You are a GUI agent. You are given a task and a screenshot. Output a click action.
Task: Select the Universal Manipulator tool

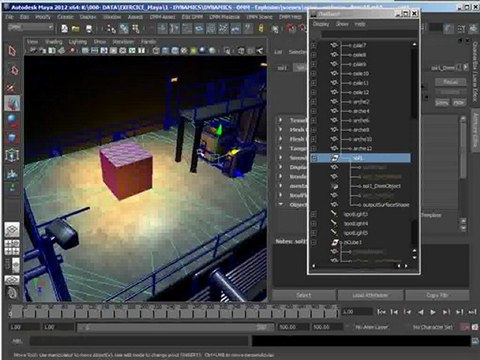coord(12,155)
